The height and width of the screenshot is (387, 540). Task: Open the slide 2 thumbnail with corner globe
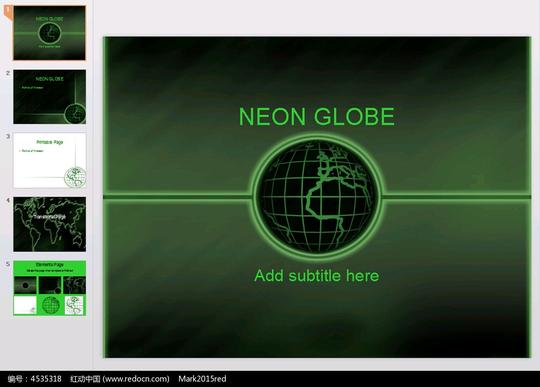point(50,97)
